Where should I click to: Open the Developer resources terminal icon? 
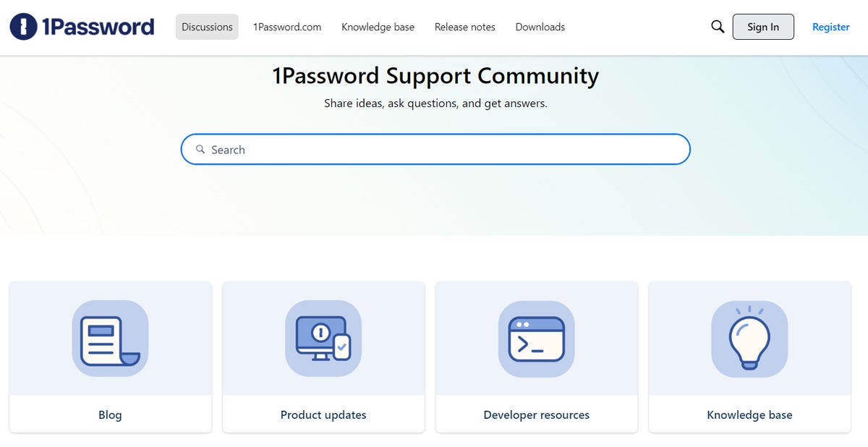(x=537, y=339)
